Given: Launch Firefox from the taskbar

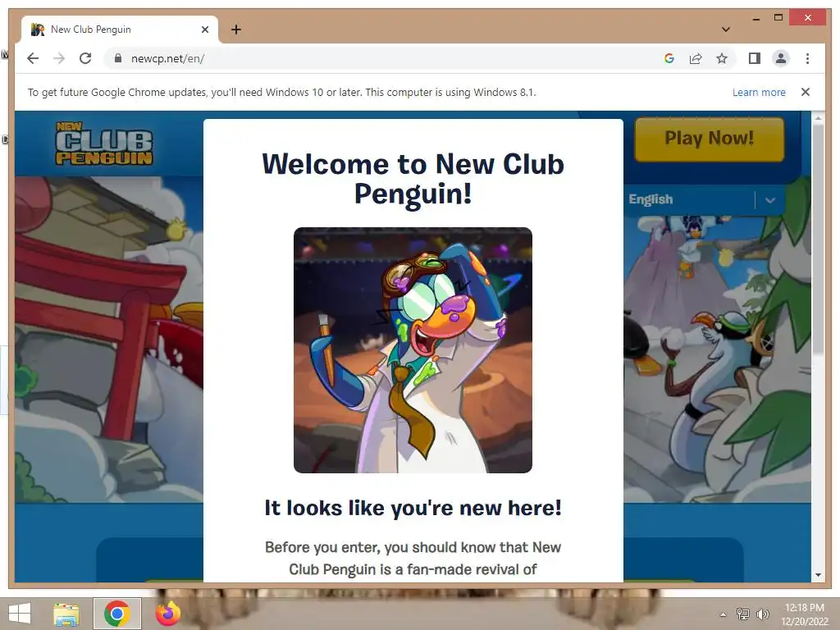Looking at the screenshot, I should (167, 614).
